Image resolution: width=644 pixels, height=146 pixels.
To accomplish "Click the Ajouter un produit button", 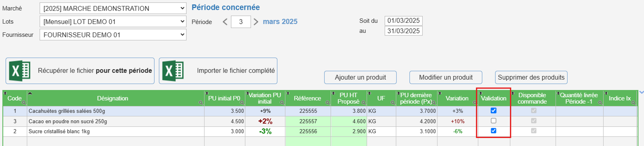I will tap(360, 77).
